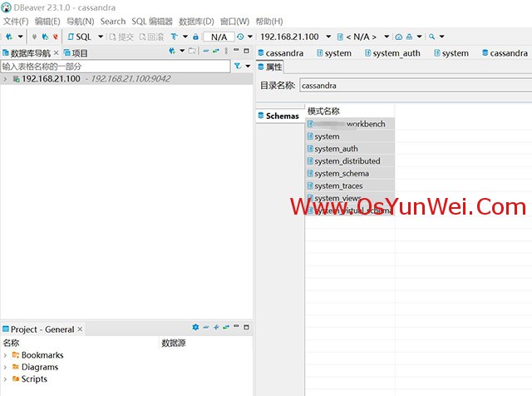This screenshot has width=532, height=396.
Task: Click collapse all icon in navigator panel
Action: (206, 51)
